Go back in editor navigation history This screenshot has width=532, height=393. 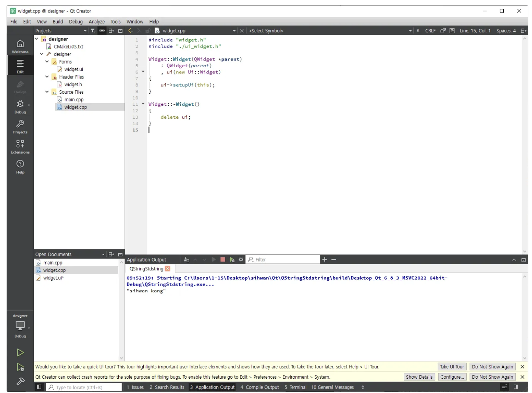(x=130, y=31)
